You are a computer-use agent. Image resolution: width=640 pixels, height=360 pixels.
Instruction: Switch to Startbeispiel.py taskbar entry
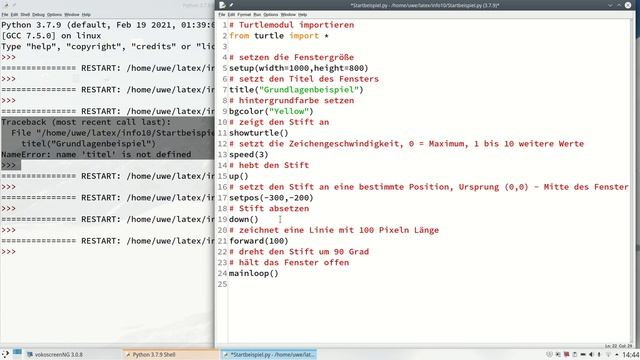coord(269,355)
